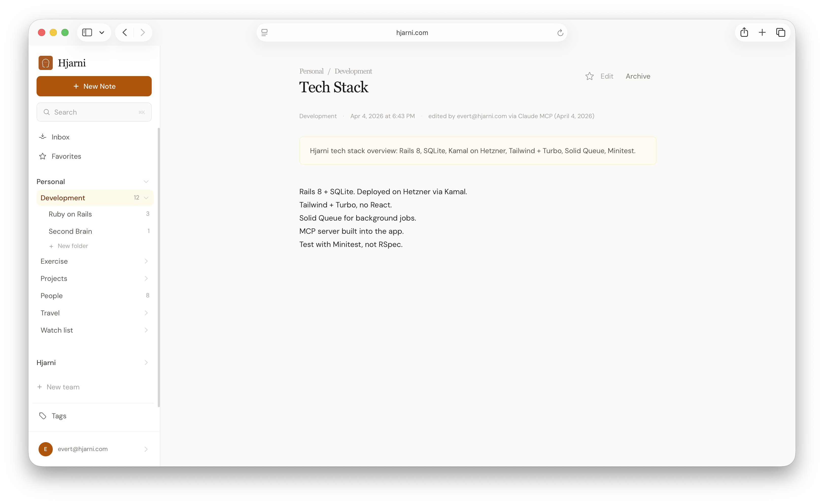
Task: Click the search magnifier in the sidebar
Action: [47, 112]
